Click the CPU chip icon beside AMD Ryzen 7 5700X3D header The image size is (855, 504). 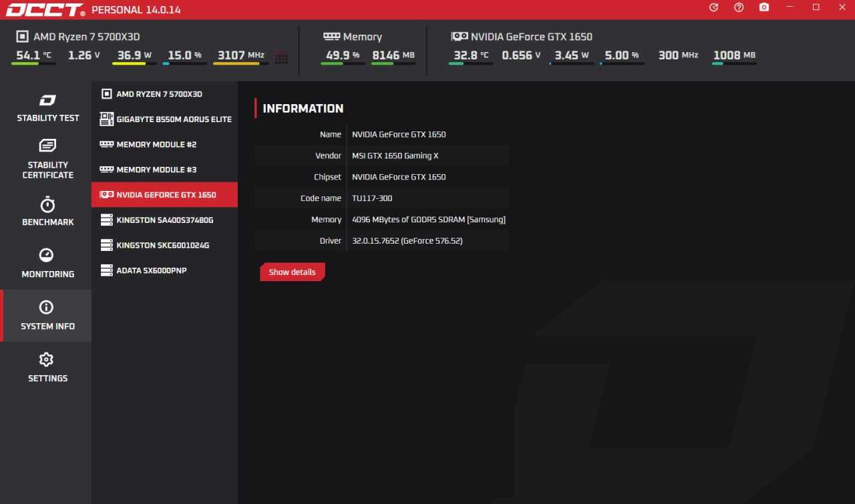tap(22, 37)
